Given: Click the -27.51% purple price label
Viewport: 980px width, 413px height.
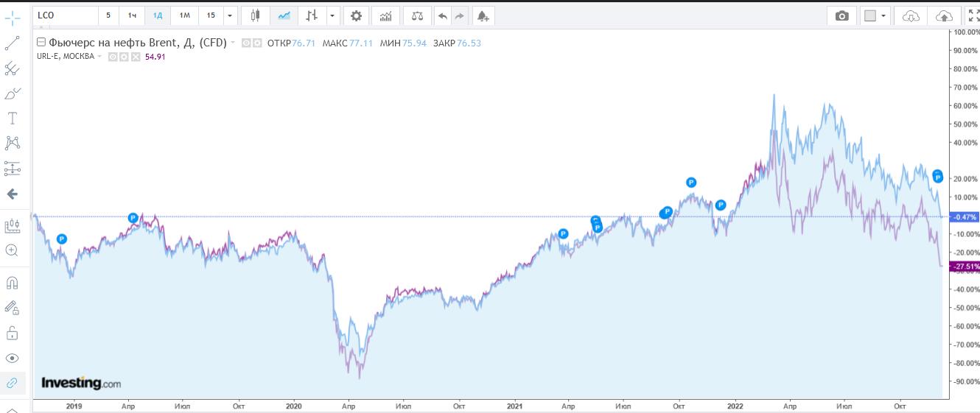Looking at the screenshot, I should click(x=965, y=266).
